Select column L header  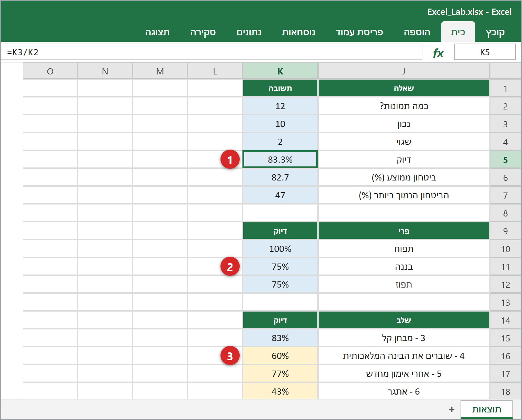click(215, 71)
